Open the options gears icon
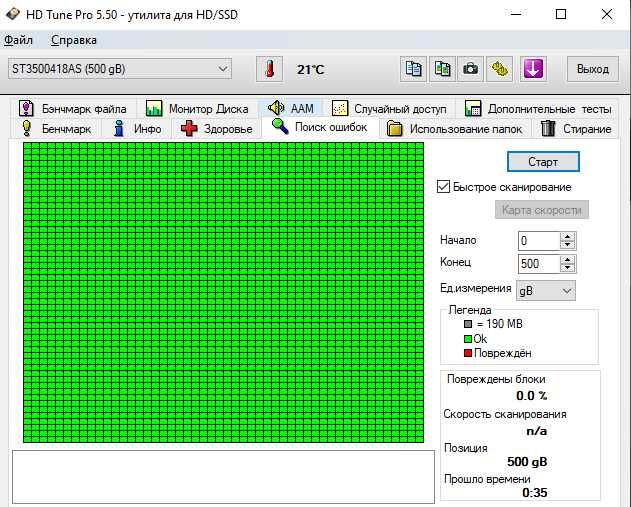This screenshot has width=631, height=507. pyautogui.click(x=499, y=69)
